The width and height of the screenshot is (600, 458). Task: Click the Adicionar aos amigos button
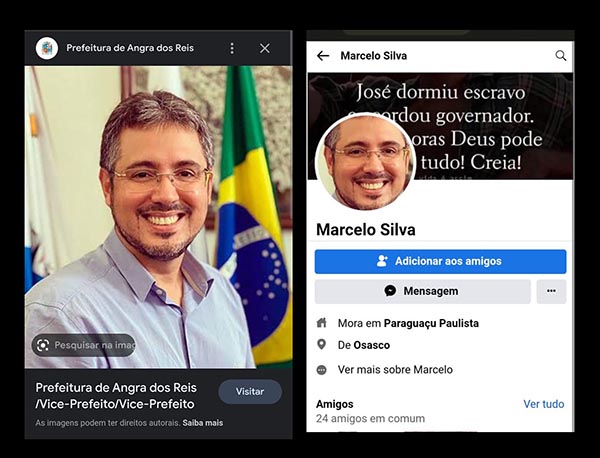click(x=440, y=261)
